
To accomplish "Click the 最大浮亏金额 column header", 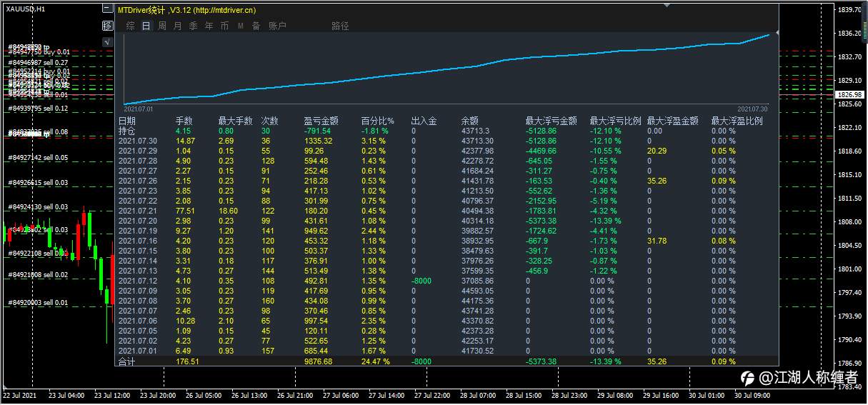I will (552, 121).
